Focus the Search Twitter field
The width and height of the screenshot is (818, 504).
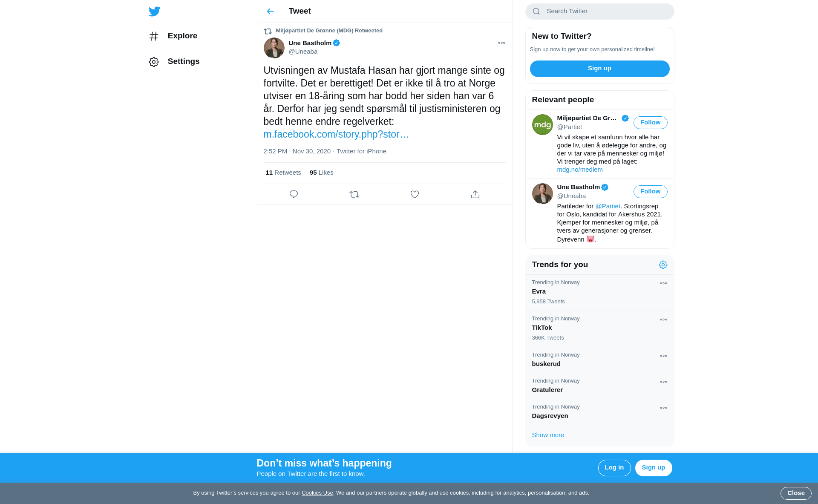tap(599, 12)
